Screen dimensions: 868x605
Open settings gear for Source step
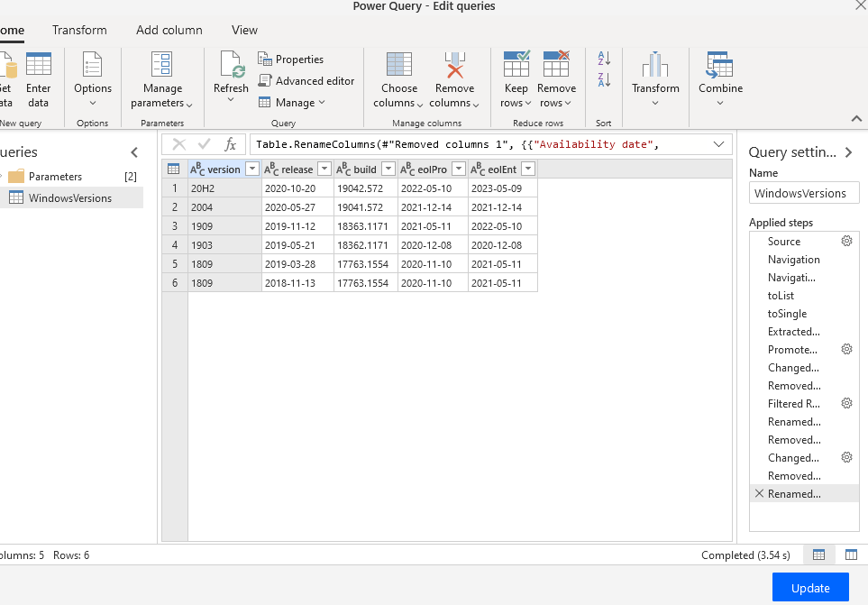(x=846, y=242)
